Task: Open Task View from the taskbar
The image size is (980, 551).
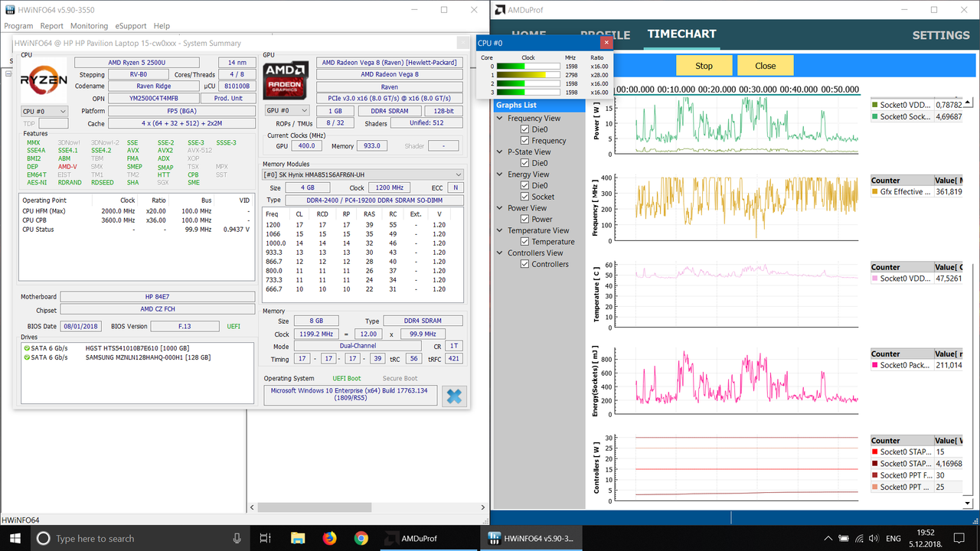Action: coord(266,538)
